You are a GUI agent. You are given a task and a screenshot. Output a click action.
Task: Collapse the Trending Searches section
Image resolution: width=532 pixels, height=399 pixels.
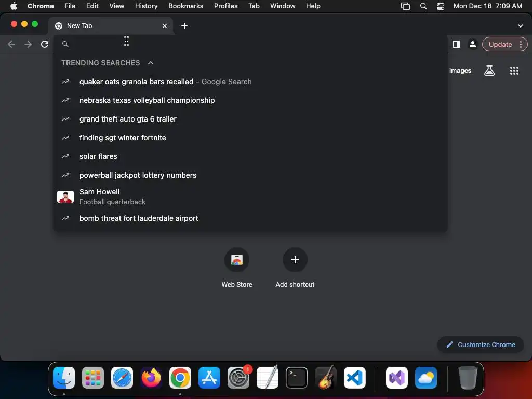coord(151,63)
